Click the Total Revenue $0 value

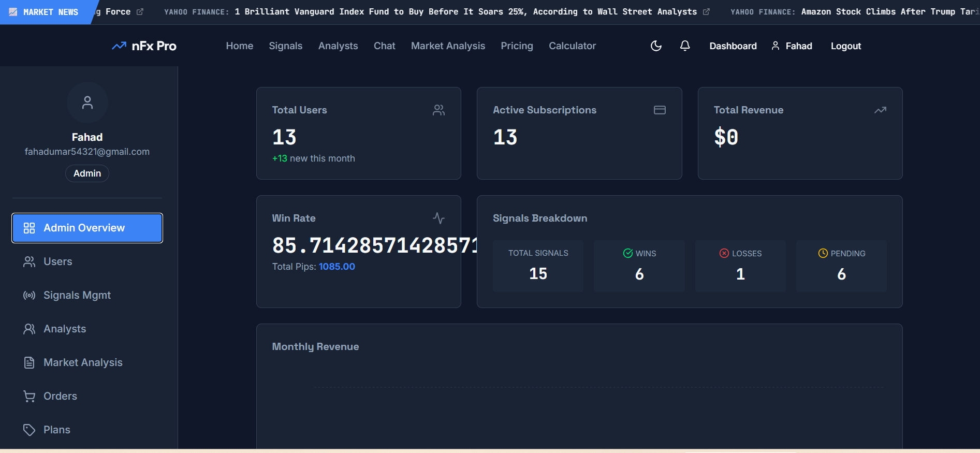coord(726,137)
